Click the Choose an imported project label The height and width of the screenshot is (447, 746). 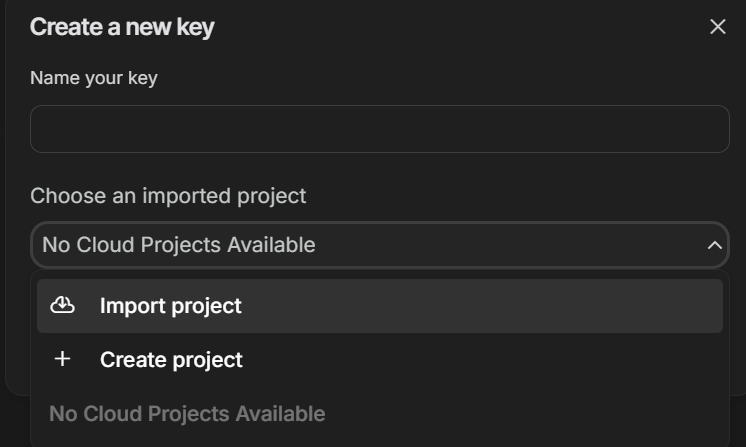point(168,196)
